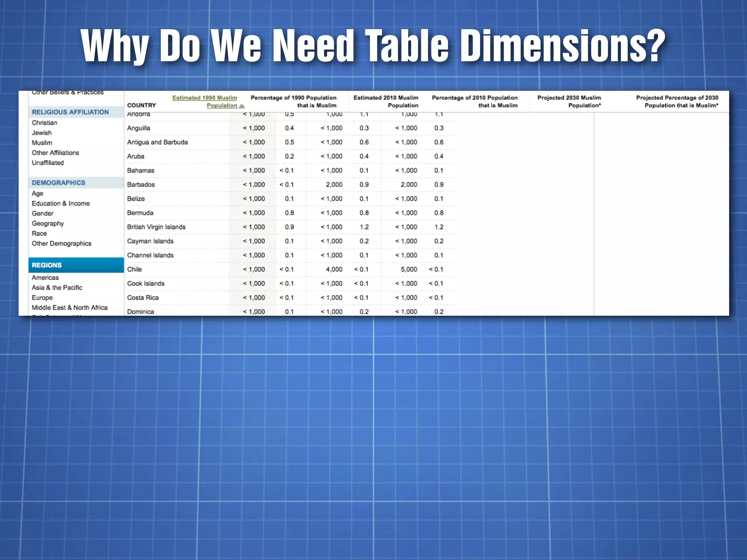
Task: Select the Belize row name
Action: pyautogui.click(x=136, y=199)
